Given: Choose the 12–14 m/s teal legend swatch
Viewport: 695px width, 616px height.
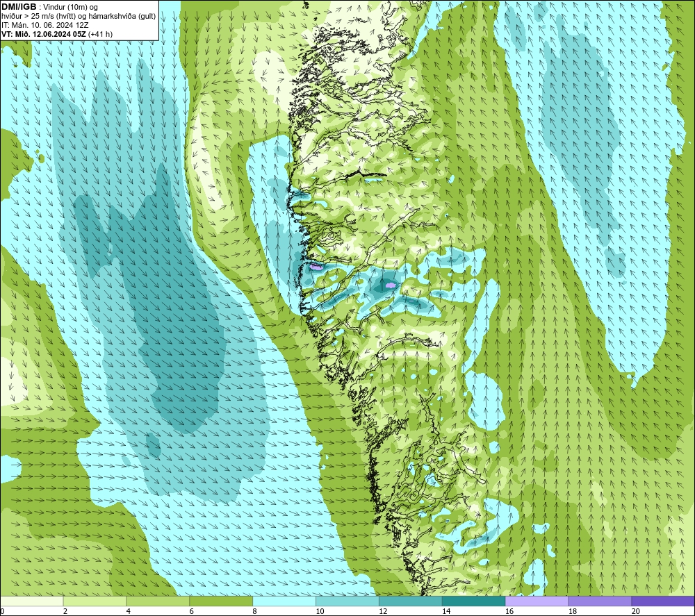Looking at the screenshot, I should click(x=411, y=601).
